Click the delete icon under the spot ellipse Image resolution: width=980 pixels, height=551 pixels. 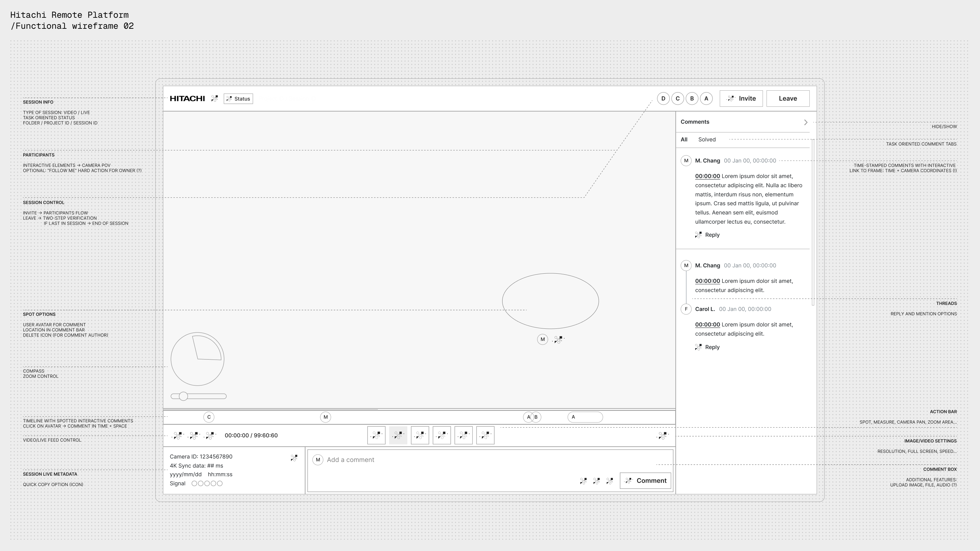(559, 339)
